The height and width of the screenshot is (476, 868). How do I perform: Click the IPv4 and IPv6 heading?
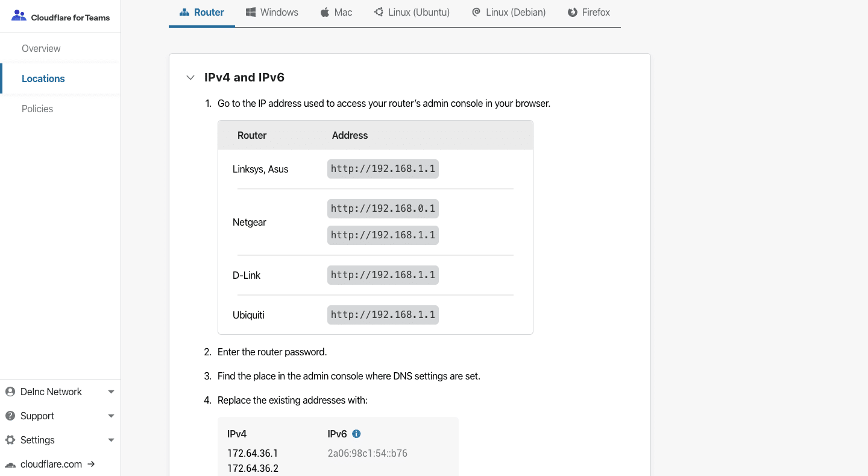pos(244,77)
